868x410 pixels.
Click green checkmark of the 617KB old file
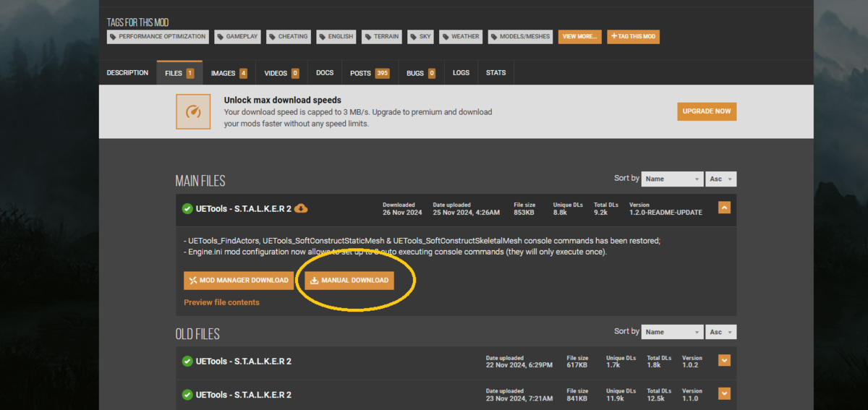187,361
